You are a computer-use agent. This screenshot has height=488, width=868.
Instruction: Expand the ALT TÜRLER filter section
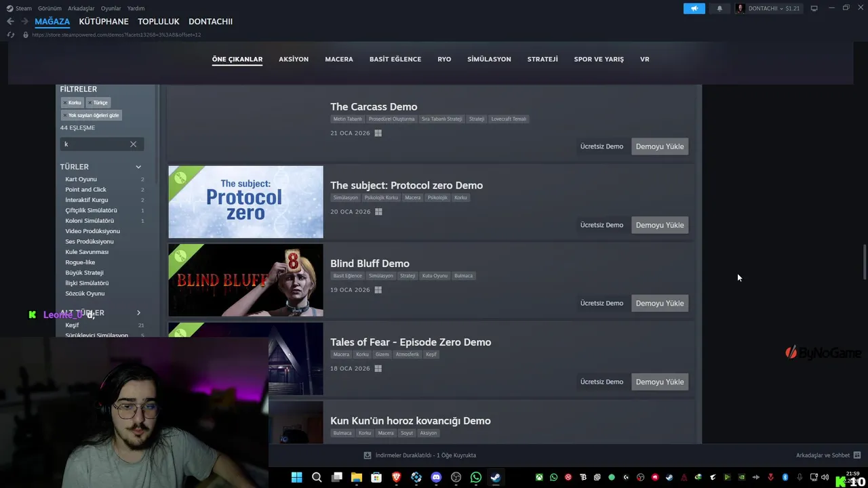(138, 313)
